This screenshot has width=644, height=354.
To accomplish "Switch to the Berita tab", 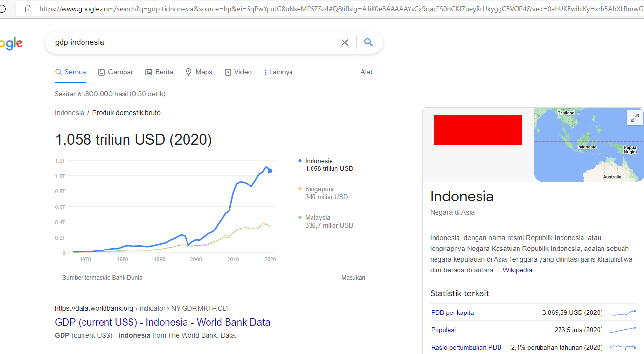I will pyautogui.click(x=160, y=72).
